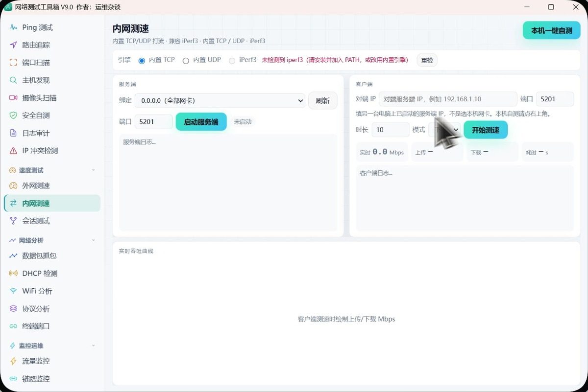Click the 安全自测 shield icon
This screenshot has width=588, height=392.
click(x=13, y=115)
